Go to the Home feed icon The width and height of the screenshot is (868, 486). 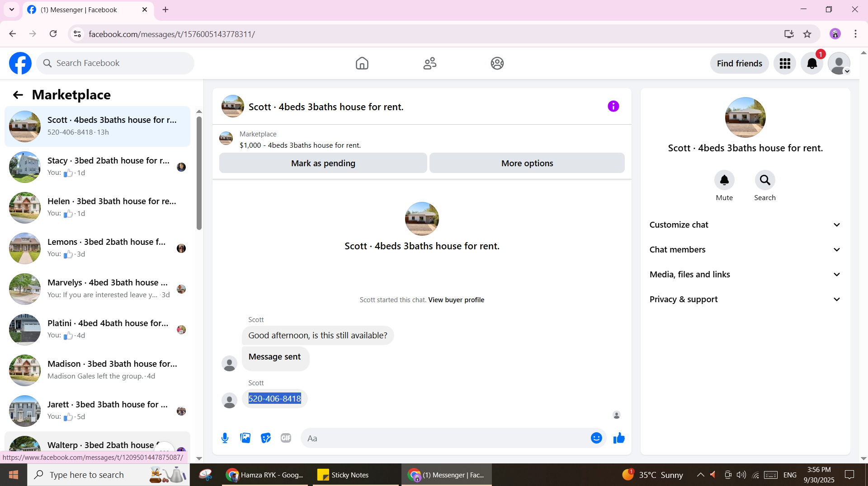362,63
